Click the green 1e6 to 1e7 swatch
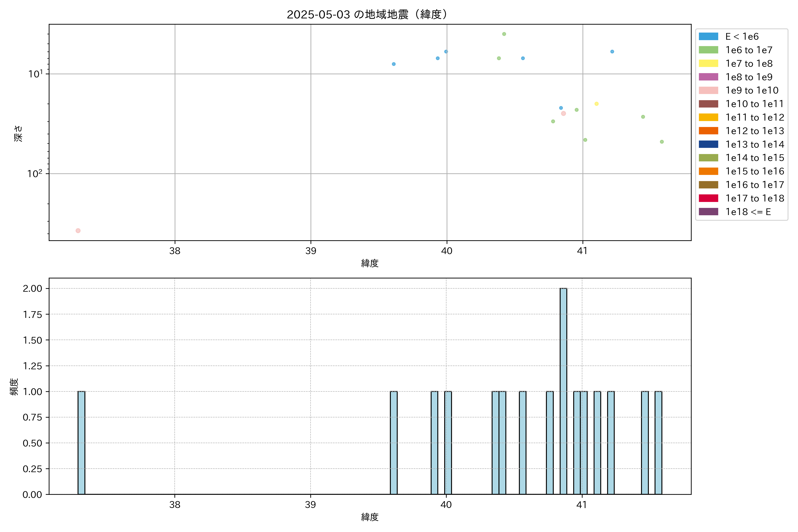The height and width of the screenshot is (532, 798). pos(708,50)
